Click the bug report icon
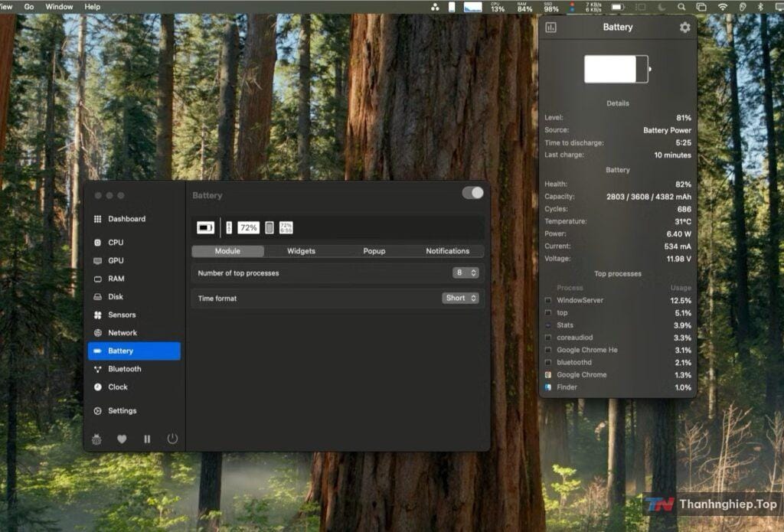The image size is (784, 532). (x=96, y=439)
